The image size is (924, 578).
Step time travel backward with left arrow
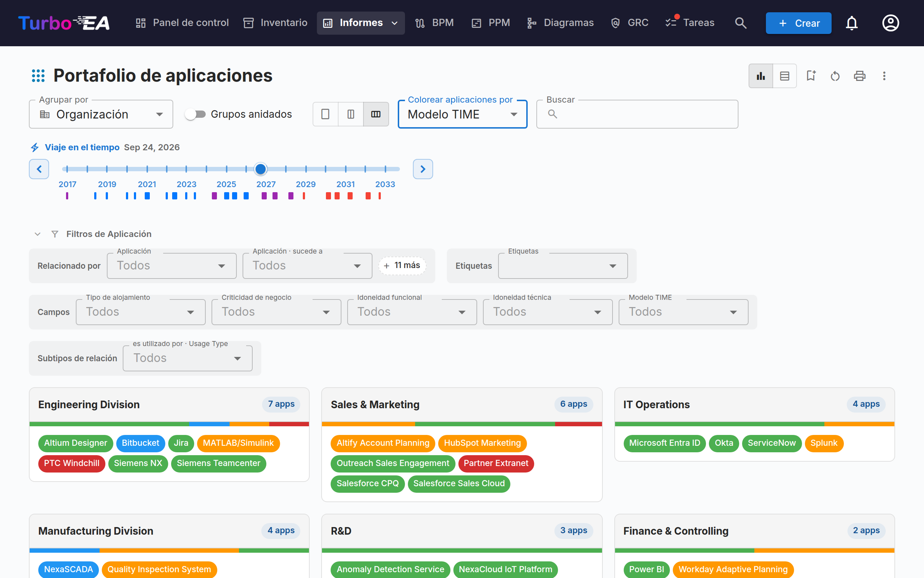tap(39, 169)
